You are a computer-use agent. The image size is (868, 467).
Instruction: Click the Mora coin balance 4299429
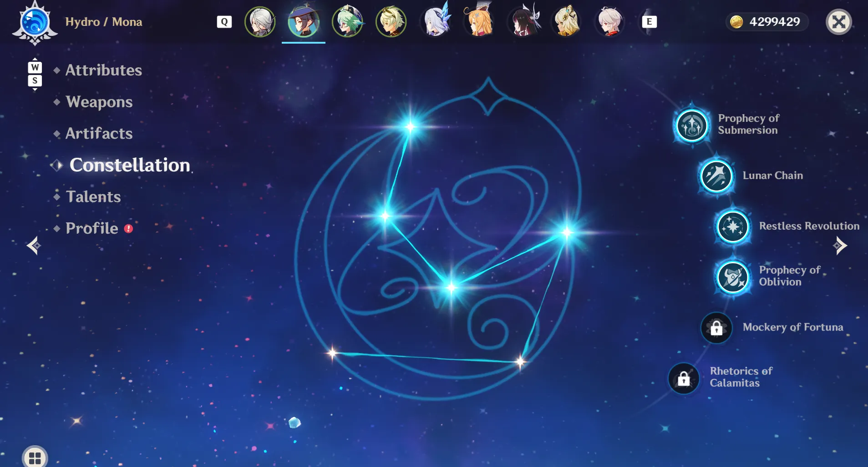click(x=766, y=22)
